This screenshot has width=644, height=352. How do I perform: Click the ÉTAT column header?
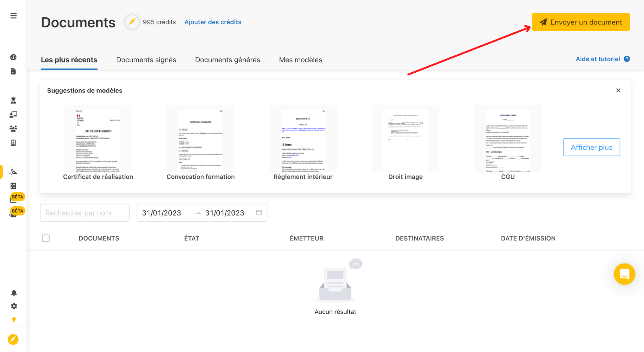[192, 238]
